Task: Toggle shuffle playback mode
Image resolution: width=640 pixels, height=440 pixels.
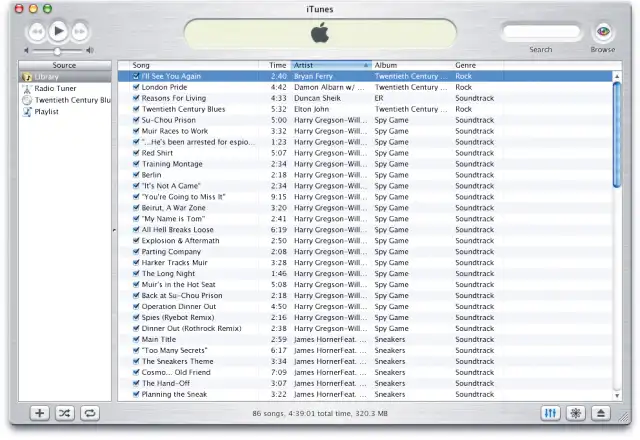Action: (65, 412)
